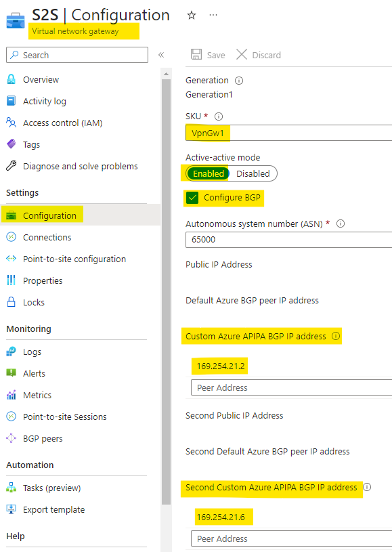Click the Overview icon
This screenshot has width=392, height=552.
[x=12, y=79]
